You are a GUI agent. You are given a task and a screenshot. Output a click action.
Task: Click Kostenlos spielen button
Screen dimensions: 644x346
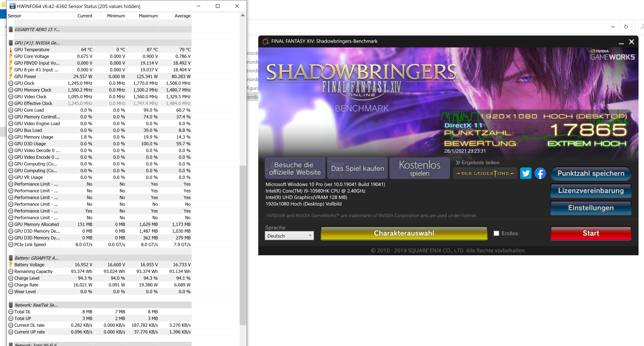(x=419, y=168)
